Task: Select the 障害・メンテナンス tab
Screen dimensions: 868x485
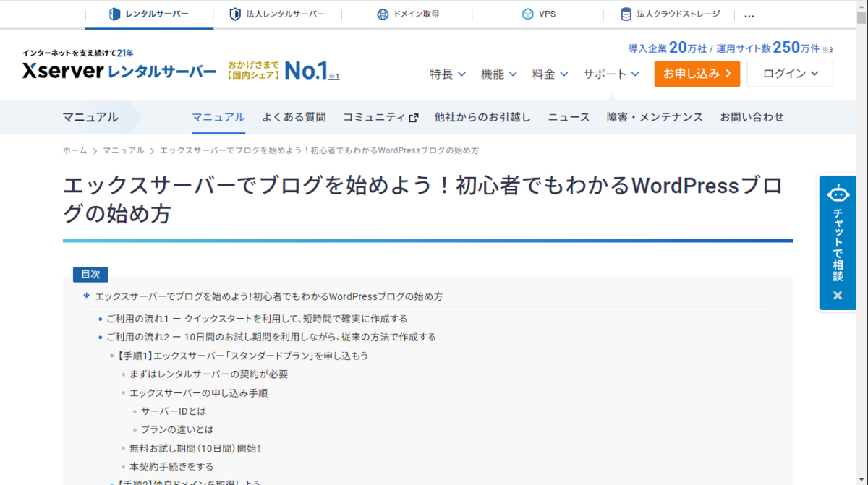Action: 655,117
